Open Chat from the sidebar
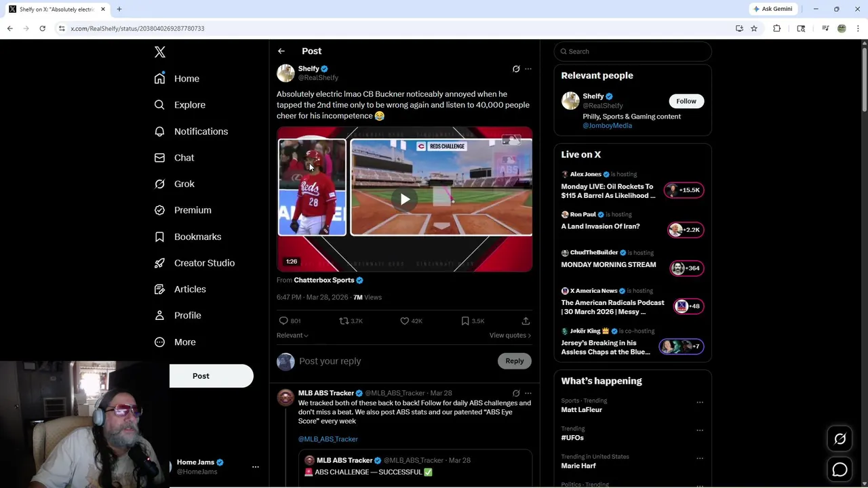 [x=174, y=158]
